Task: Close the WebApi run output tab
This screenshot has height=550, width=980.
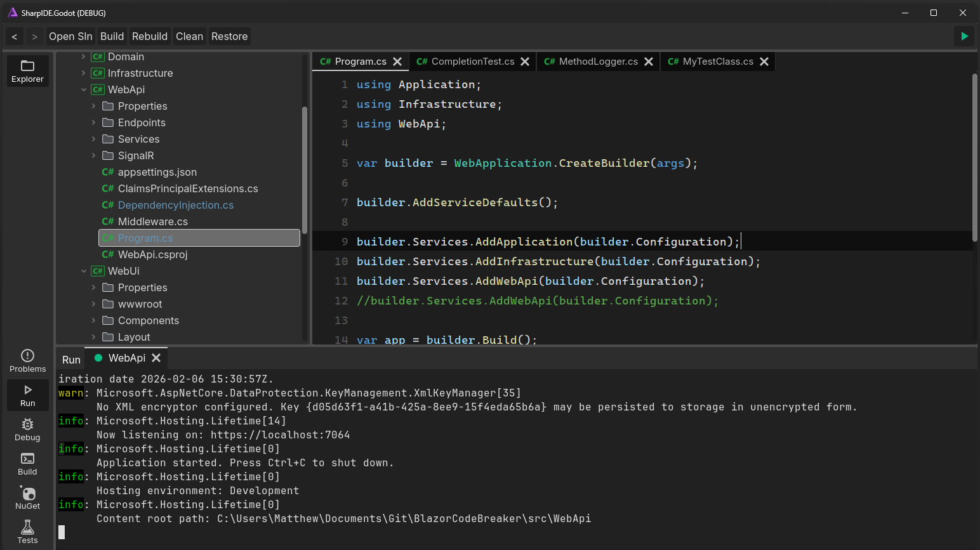Action: coord(156,358)
